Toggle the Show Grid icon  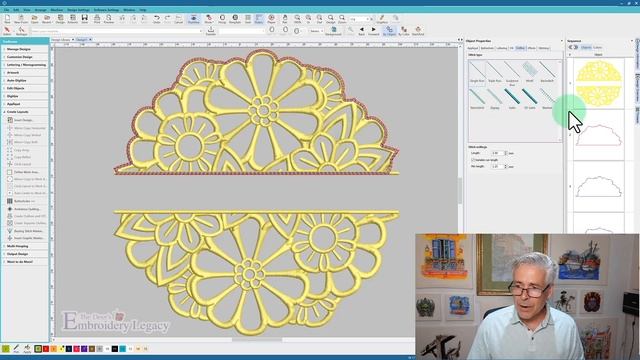(248, 18)
